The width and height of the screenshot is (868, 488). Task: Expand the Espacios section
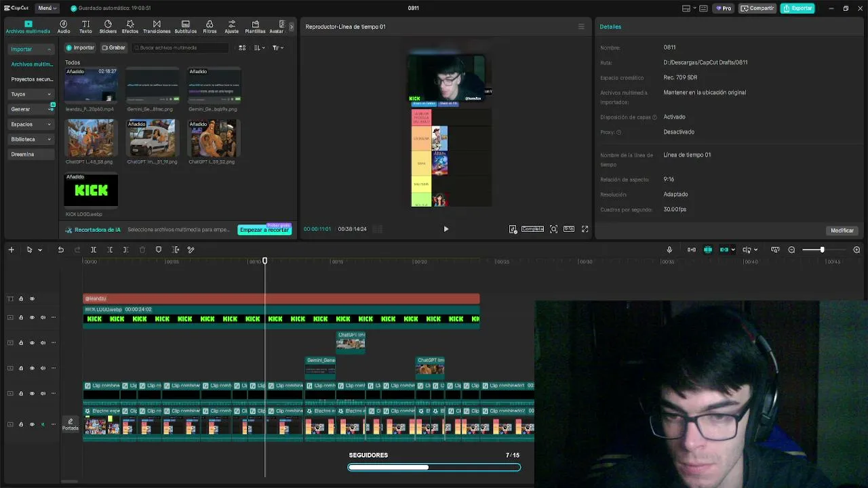click(x=31, y=124)
